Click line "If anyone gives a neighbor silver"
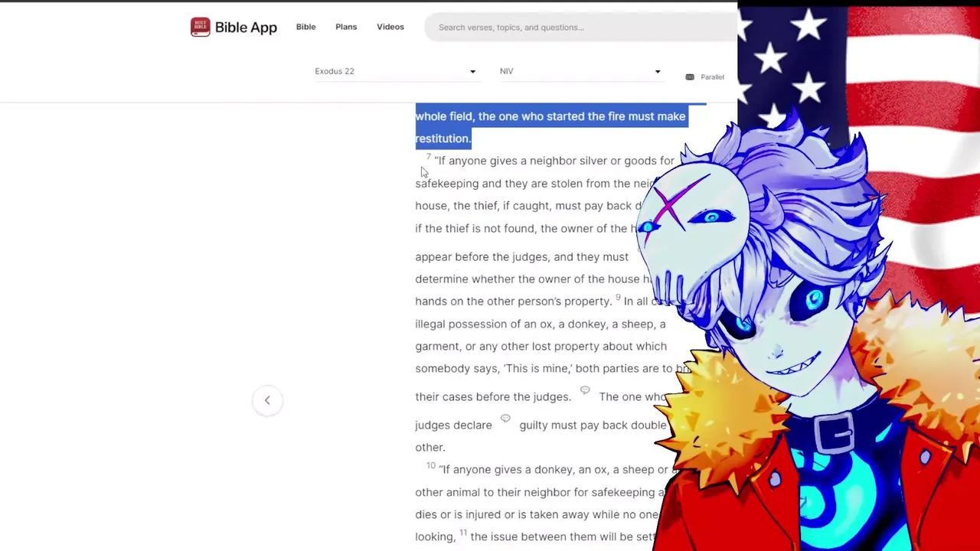This screenshot has width=980, height=551. click(554, 161)
